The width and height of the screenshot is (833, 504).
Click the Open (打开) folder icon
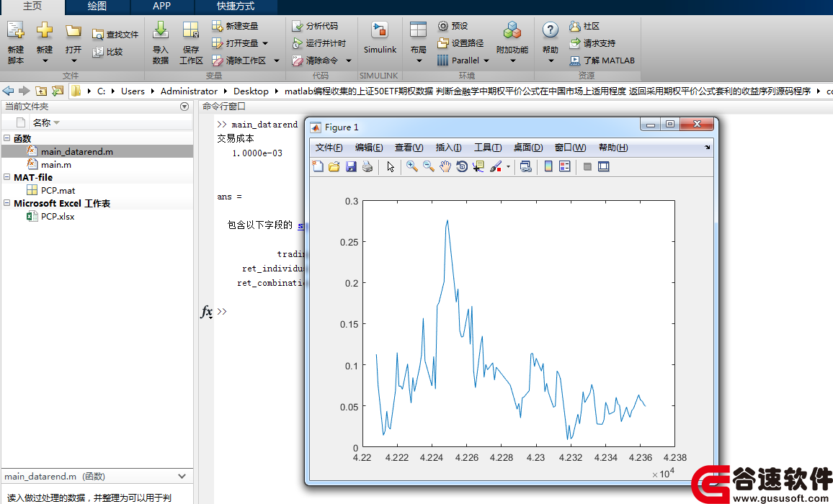tap(73, 31)
